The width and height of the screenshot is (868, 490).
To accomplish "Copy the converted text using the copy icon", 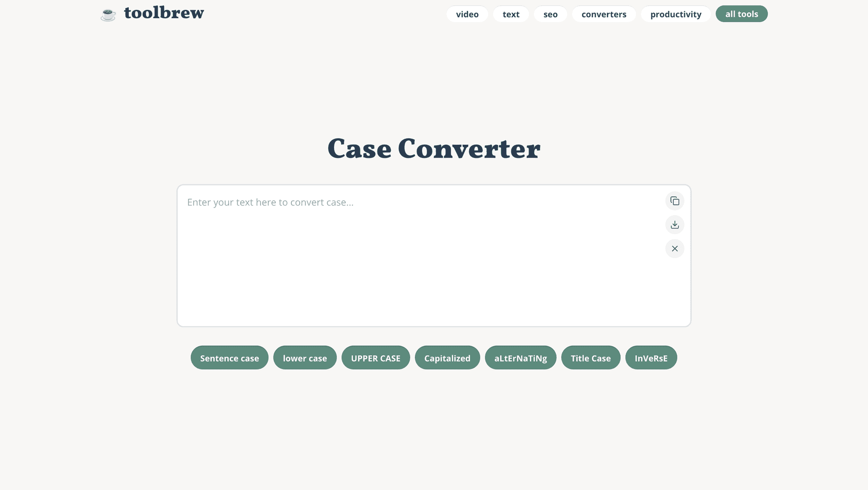I will (674, 201).
